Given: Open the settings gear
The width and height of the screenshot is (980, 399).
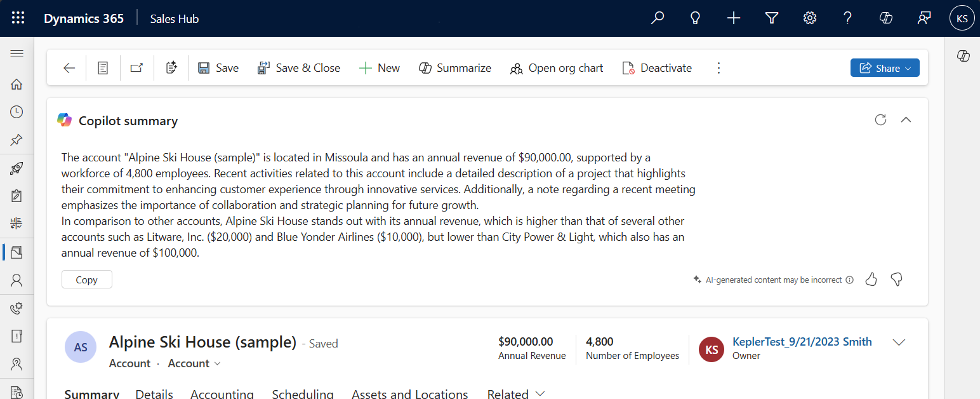Looking at the screenshot, I should (810, 18).
